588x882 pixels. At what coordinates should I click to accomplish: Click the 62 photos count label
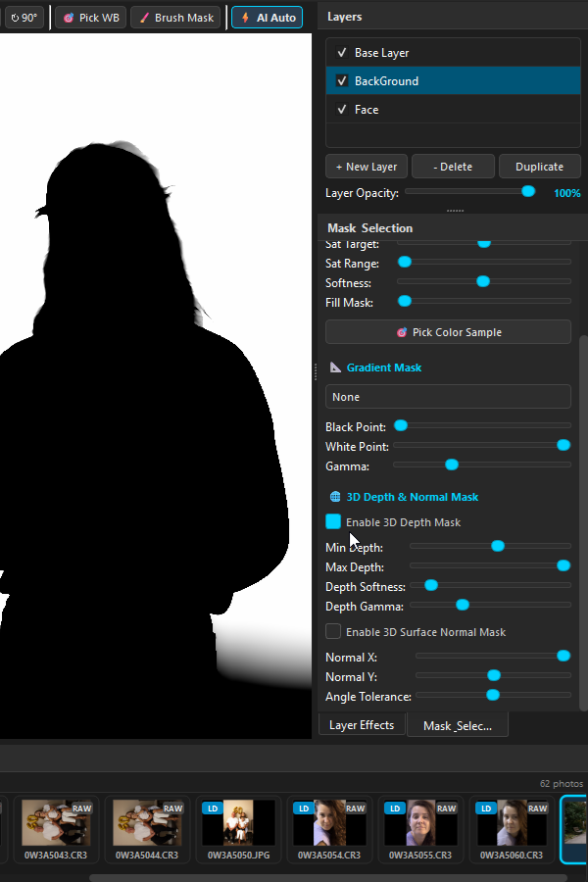pyautogui.click(x=561, y=784)
